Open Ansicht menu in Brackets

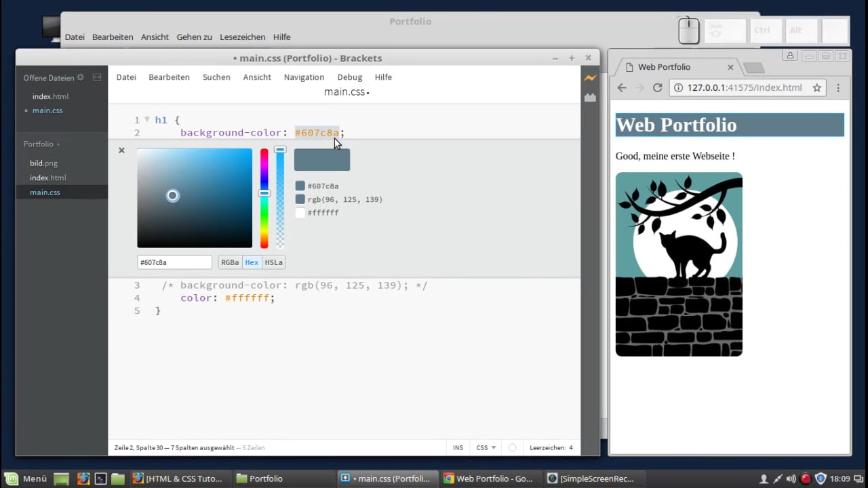pos(257,77)
